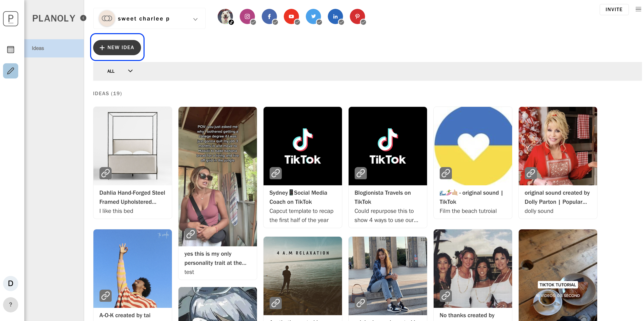Click 'Capcut template to recap' note text
Image resolution: width=644 pixels, height=321 pixels.
[301, 215]
